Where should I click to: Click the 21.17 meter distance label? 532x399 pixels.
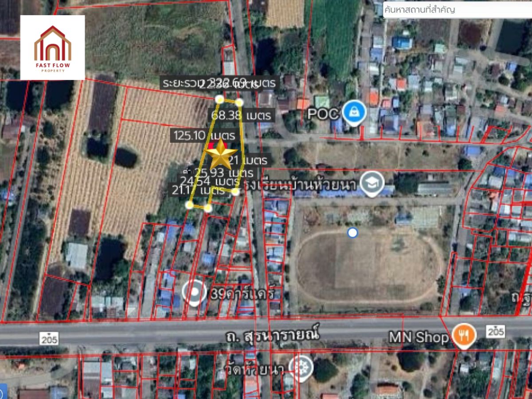[x=199, y=191]
